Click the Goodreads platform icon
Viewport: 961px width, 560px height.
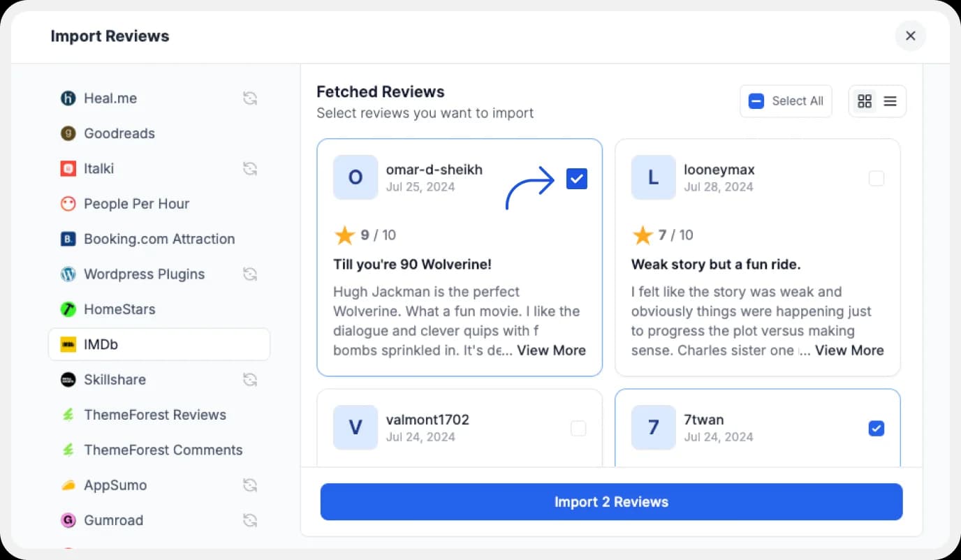click(x=68, y=133)
